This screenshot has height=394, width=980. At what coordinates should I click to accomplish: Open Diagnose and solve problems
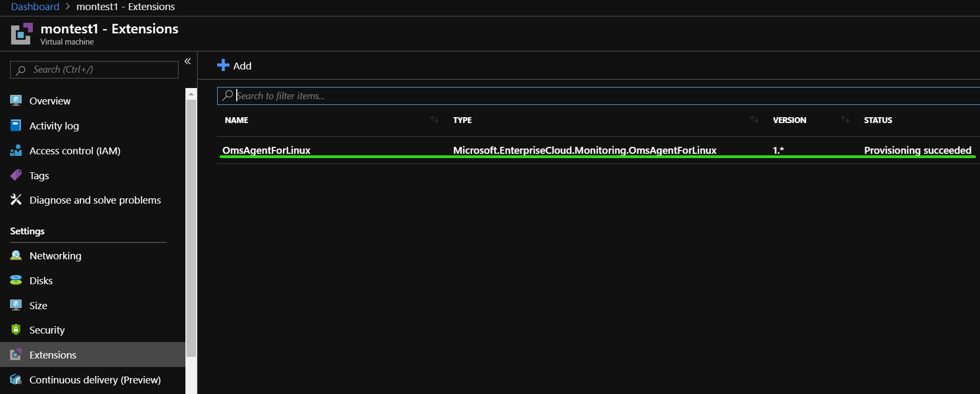[95, 200]
